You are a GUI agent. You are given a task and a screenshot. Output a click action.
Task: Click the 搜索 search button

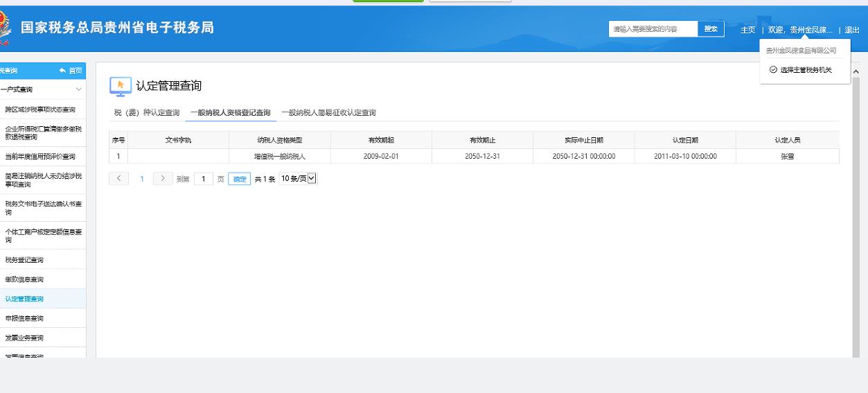tap(711, 29)
